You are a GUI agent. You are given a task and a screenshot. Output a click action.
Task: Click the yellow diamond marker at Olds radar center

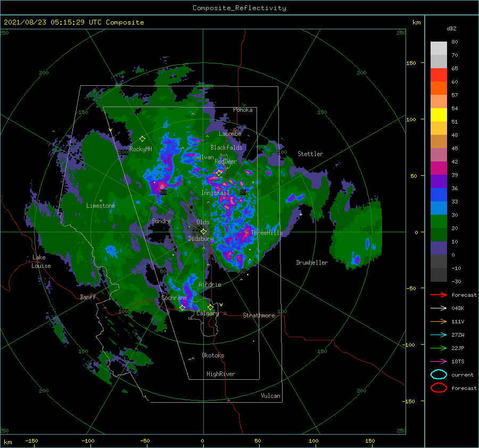pyautogui.click(x=203, y=232)
